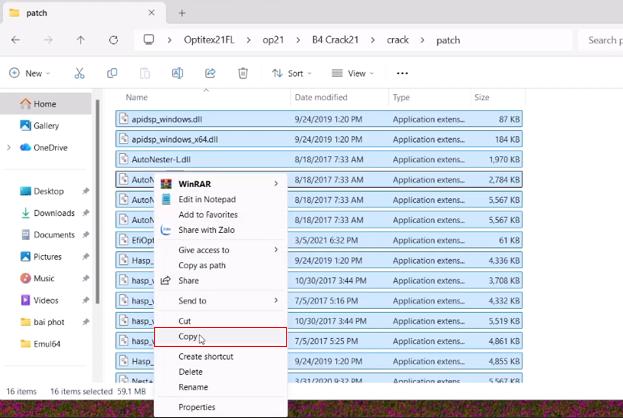623x418 pixels.
Task: Choose Copy from the context menu
Action: point(188,338)
